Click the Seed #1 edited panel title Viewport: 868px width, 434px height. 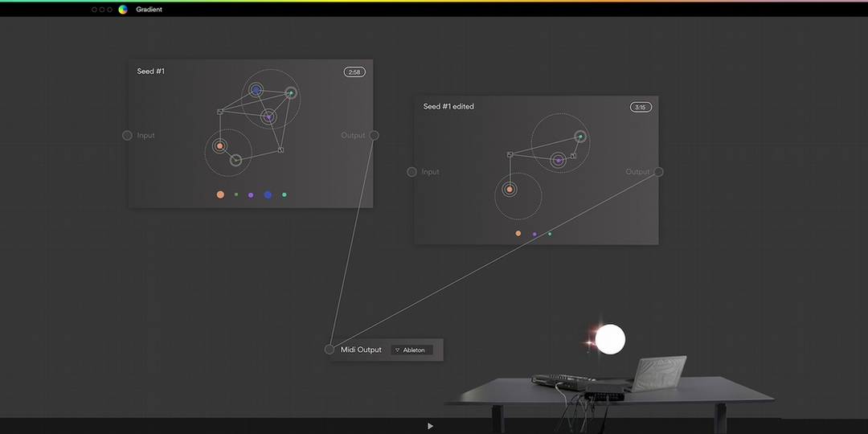pos(448,107)
